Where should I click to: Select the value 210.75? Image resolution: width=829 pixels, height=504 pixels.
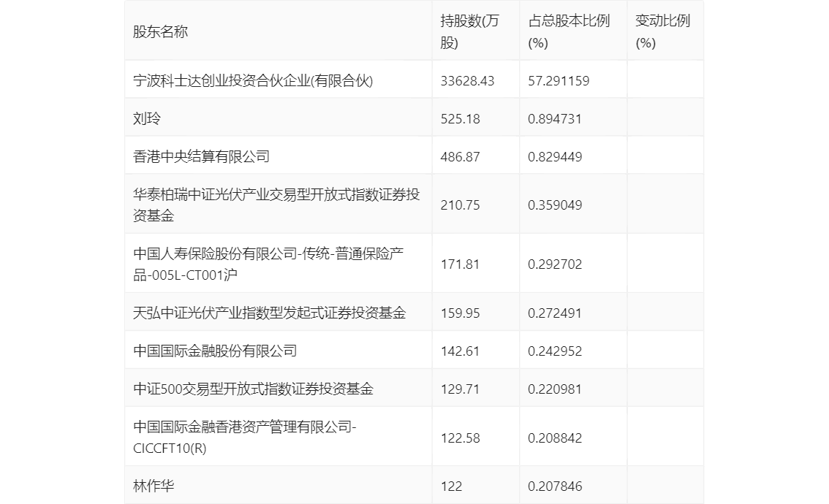(460, 205)
